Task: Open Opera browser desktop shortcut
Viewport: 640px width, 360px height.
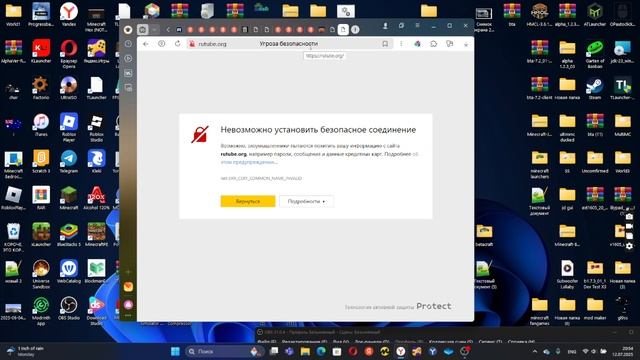Action: coord(69,54)
